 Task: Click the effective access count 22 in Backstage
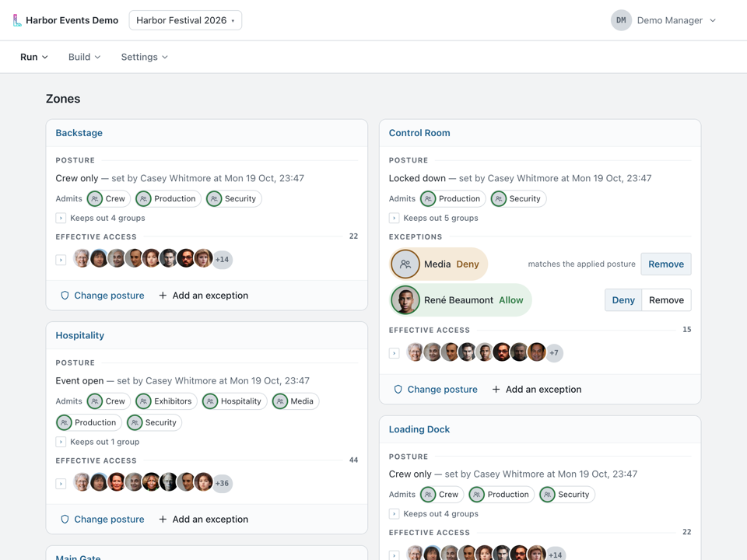click(353, 236)
